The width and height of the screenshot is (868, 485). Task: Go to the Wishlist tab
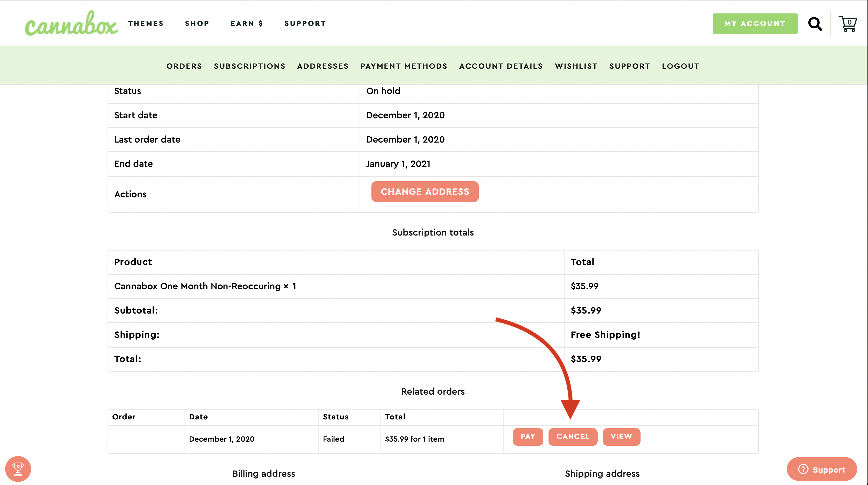pos(576,66)
